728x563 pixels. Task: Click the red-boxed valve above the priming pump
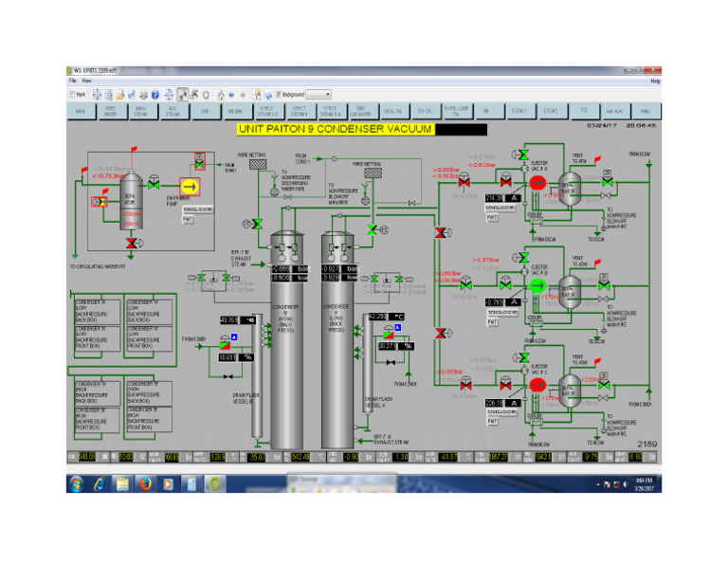pyautogui.click(x=199, y=160)
